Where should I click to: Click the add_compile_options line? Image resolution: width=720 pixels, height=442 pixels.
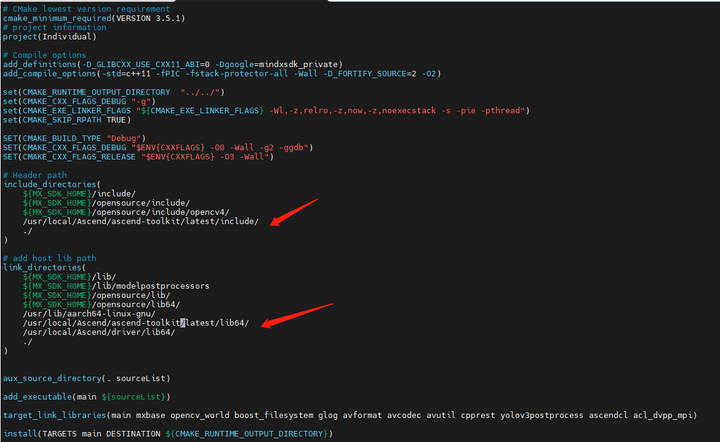tap(222, 73)
